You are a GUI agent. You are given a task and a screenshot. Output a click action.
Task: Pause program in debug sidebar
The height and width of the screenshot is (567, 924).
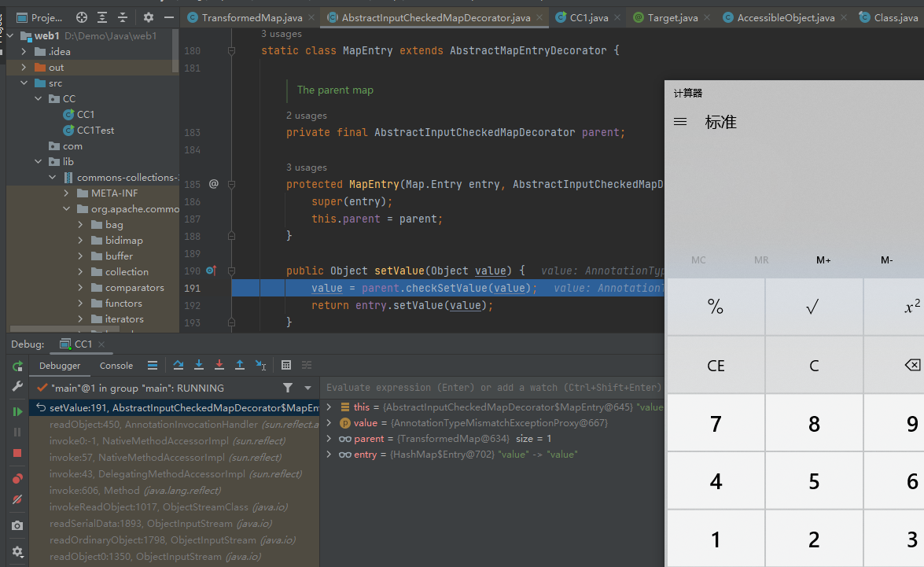17,432
